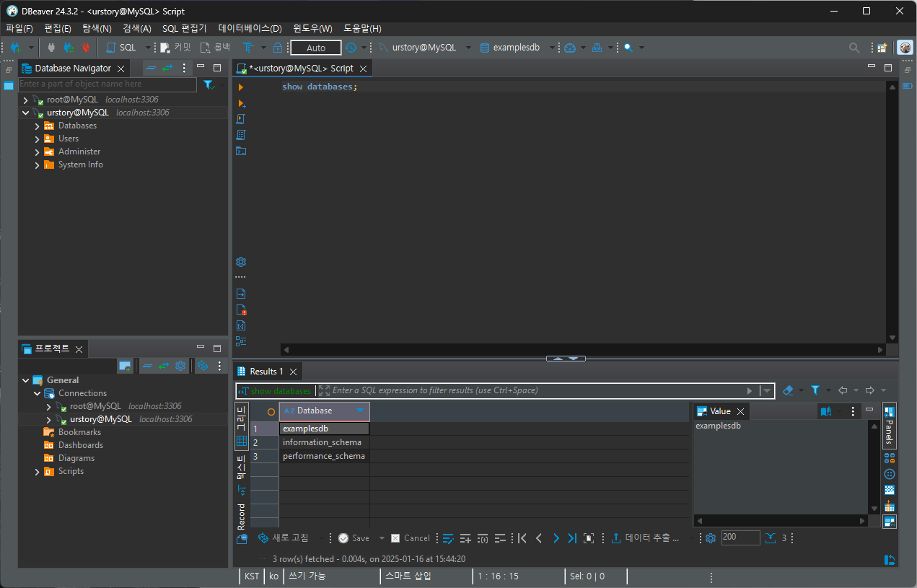
Task: Open the 데이터베이스(D) menu
Action: (250, 28)
